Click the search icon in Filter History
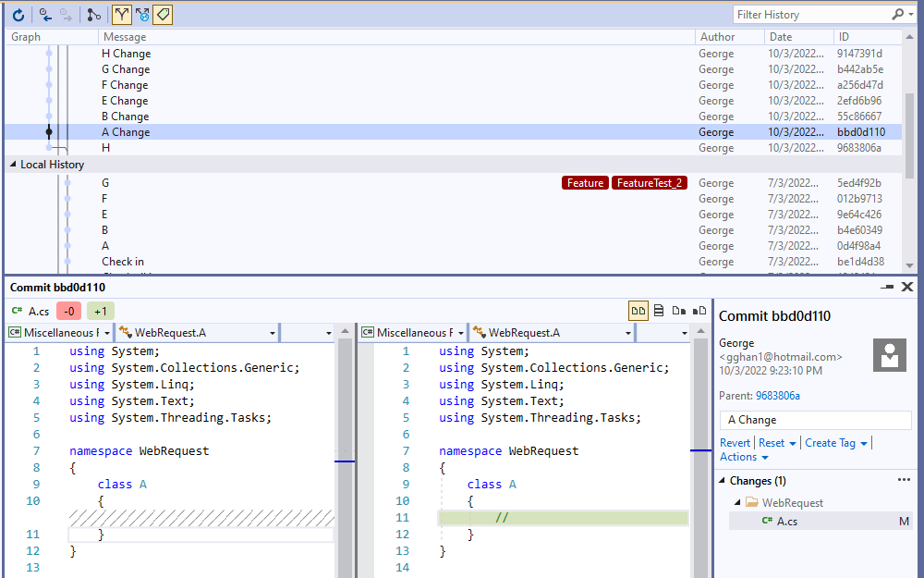 [897, 15]
